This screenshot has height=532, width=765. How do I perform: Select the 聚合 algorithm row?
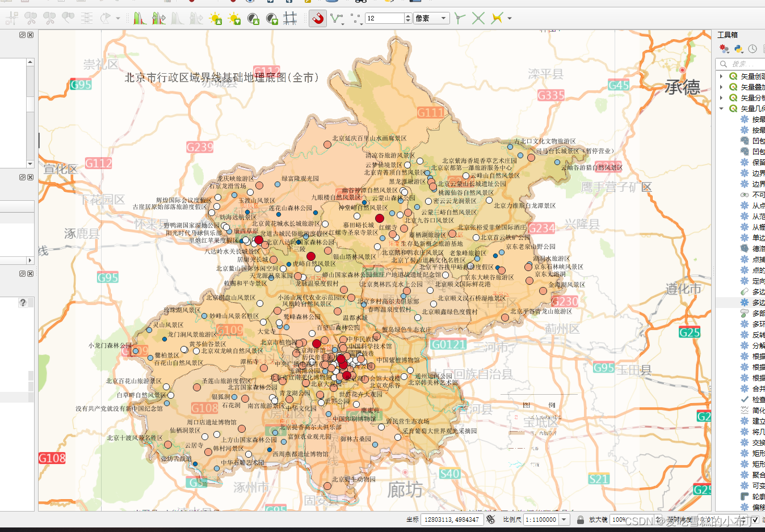[x=740, y=475]
